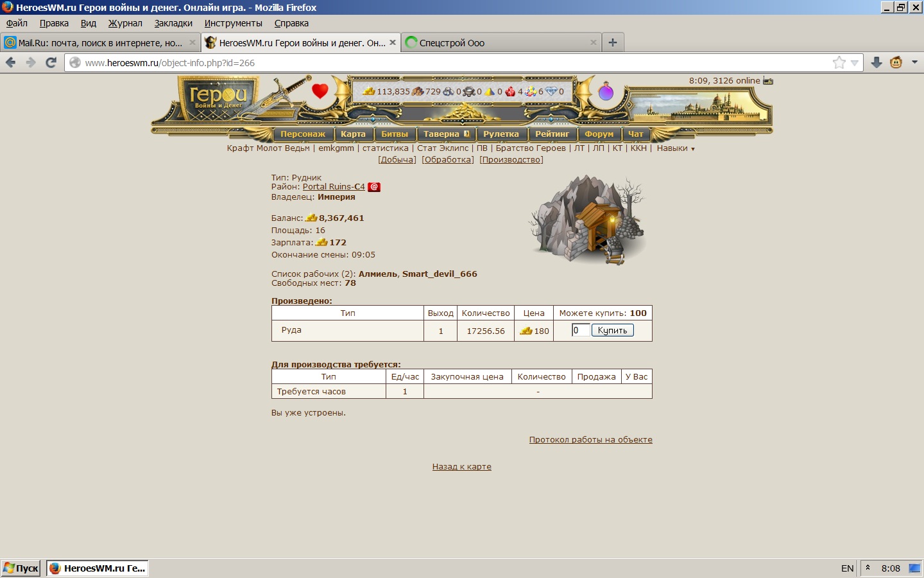Open the Форум game menu
The width and height of the screenshot is (924, 578).
[599, 134]
